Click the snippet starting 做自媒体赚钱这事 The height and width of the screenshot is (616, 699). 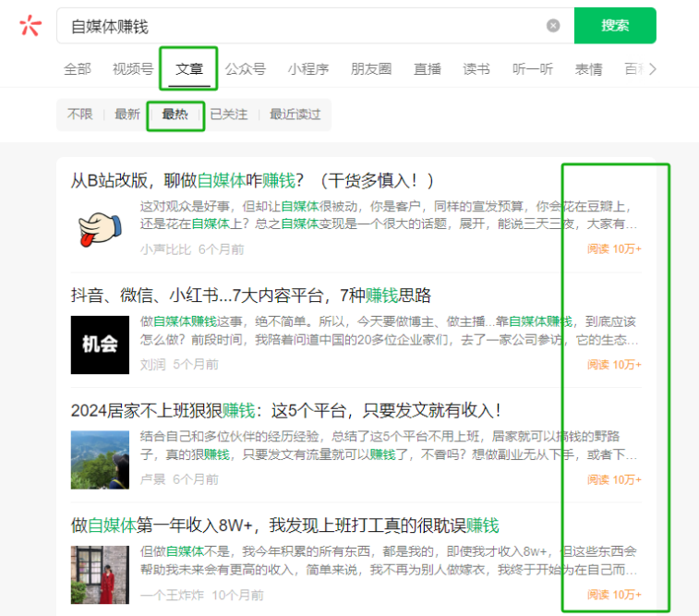click(389, 331)
